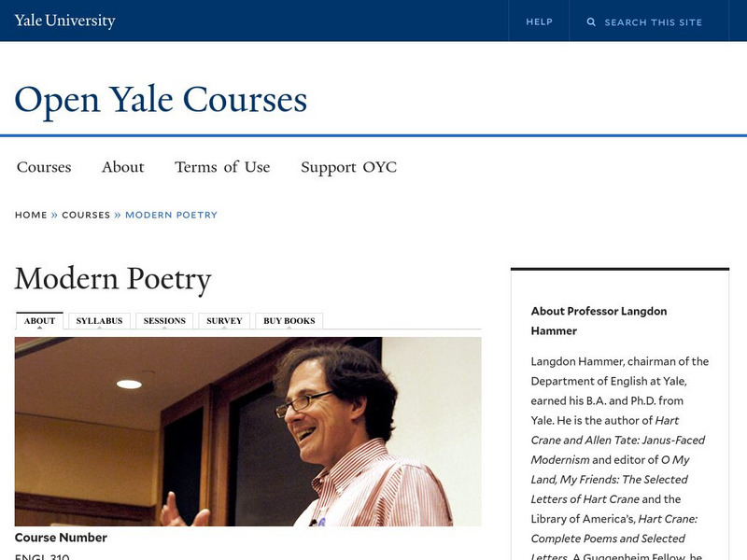This screenshot has width=747, height=560.
Task: Open the Support OYC menu item
Action: click(x=348, y=167)
